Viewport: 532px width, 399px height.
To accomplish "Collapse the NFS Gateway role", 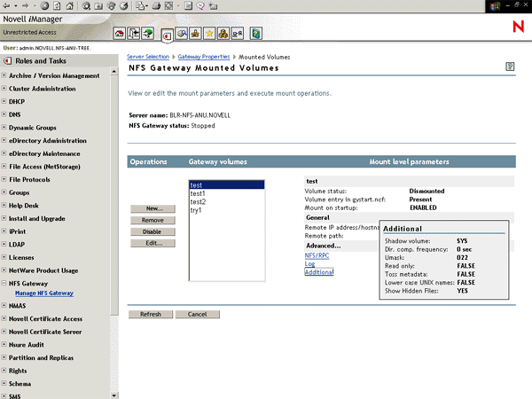I will click(4, 283).
